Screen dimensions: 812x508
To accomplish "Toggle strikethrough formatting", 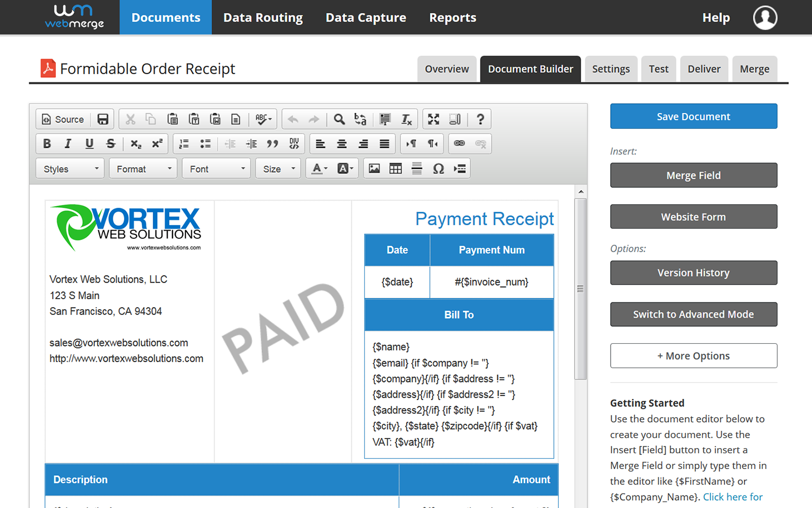I will [x=111, y=144].
